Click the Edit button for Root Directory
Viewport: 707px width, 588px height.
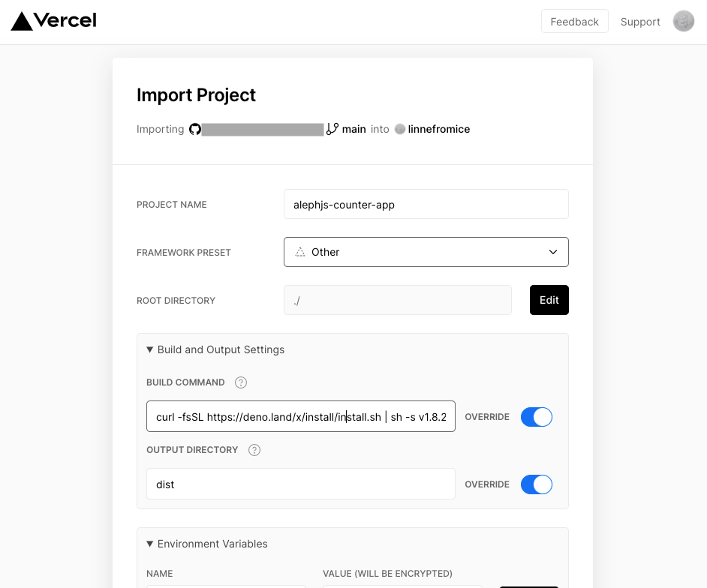click(x=549, y=300)
